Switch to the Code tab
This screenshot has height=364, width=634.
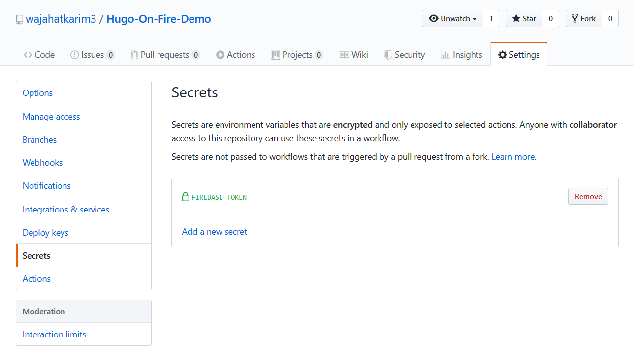[x=39, y=55]
